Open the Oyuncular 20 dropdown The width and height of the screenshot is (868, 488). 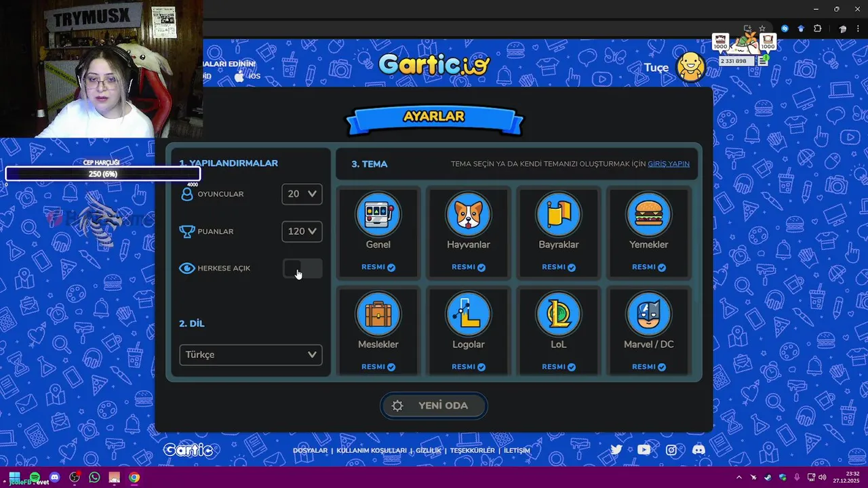coord(302,194)
